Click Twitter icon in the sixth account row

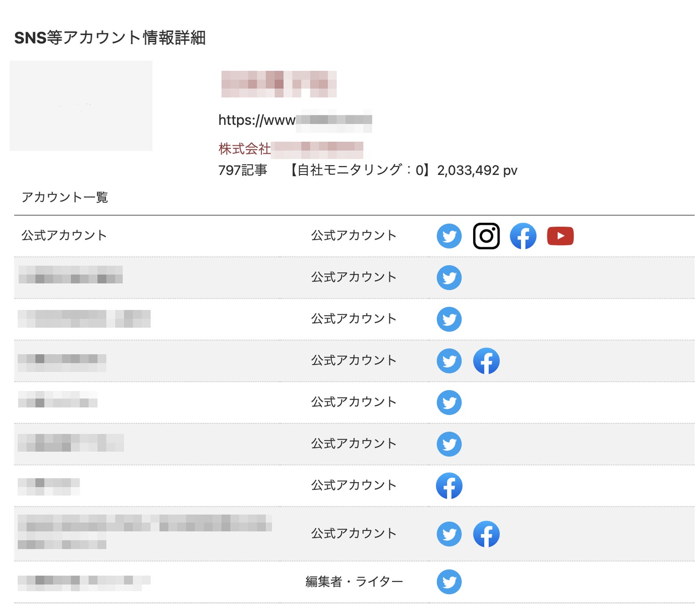[x=449, y=444]
